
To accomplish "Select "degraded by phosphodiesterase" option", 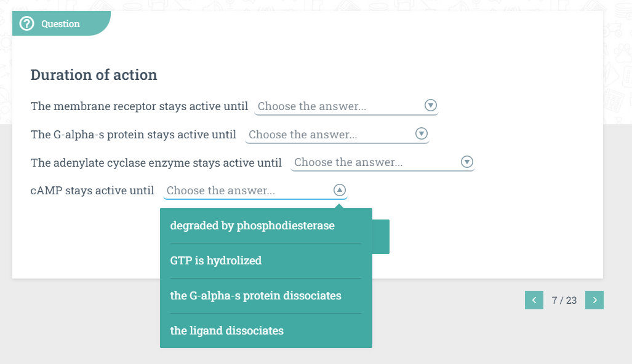I will tap(252, 226).
